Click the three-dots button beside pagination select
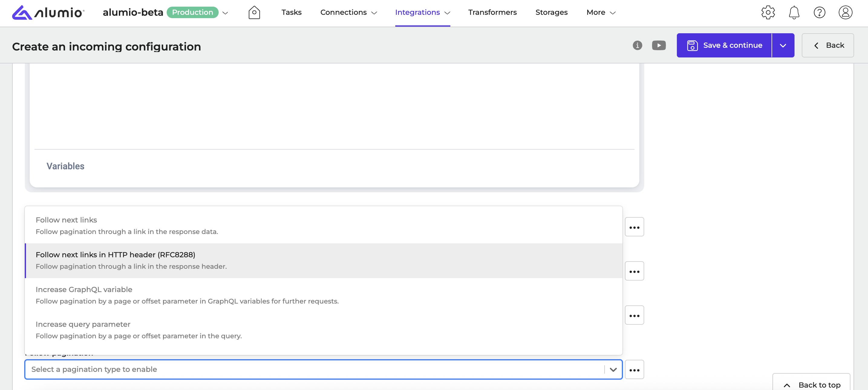 [x=634, y=369]
